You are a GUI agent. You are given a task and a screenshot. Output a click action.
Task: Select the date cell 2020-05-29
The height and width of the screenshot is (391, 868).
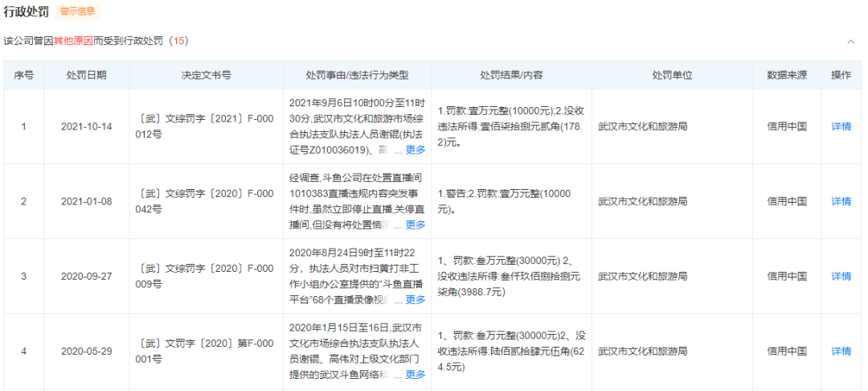[x=86, y=351]
